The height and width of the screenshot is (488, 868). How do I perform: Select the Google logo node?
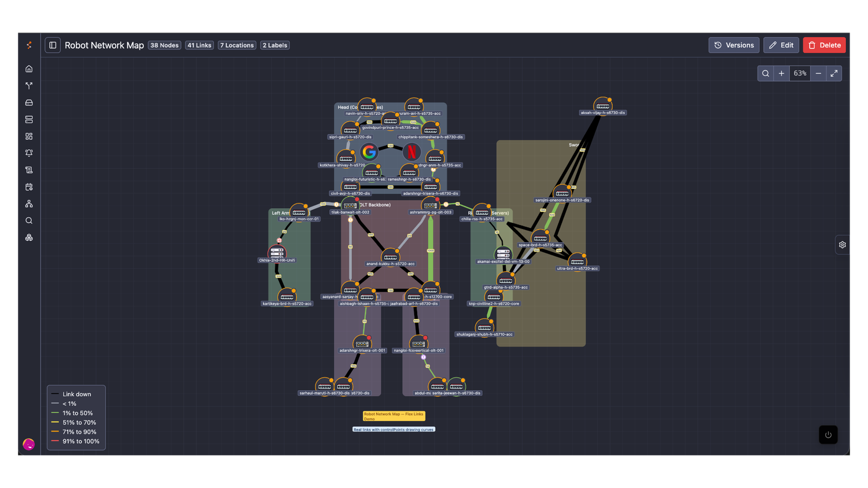pos(369,151)
